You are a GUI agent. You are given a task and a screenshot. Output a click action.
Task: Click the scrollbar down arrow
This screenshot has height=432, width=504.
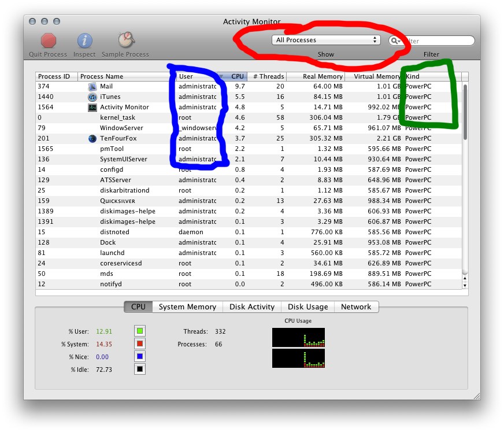[465, 285]
